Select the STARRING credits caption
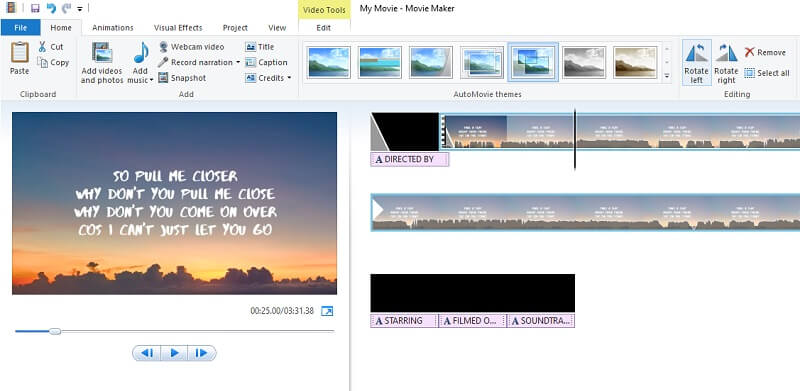This screenshot has height=391, width=800. point(404,321)
